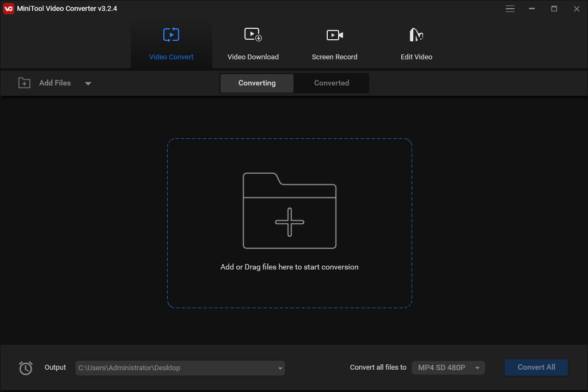Viewport: 588px width, 392px height.
Task: Click the Add Files icon
Action: [24, 83]
